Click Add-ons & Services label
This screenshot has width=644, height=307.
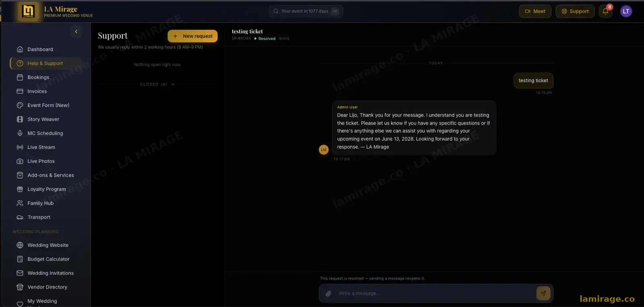coord(51,175)
